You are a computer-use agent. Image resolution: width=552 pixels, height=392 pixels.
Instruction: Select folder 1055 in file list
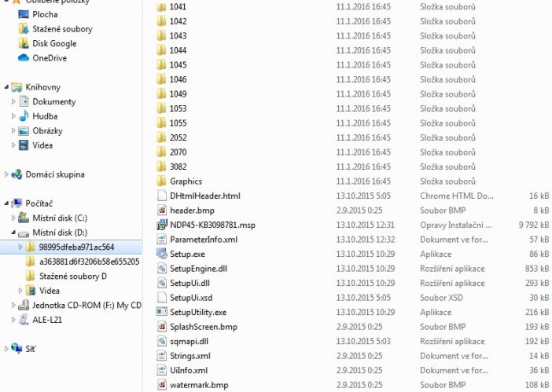point(178,123)
